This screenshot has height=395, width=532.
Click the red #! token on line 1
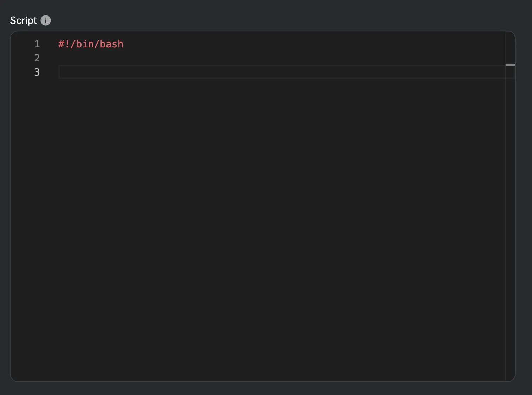63,44
